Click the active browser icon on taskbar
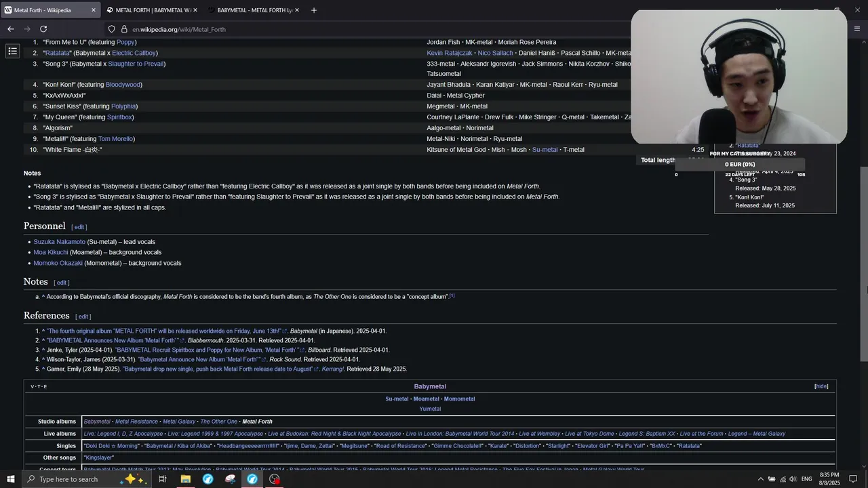Screen dimensions: 868x488 click(252, 479)
